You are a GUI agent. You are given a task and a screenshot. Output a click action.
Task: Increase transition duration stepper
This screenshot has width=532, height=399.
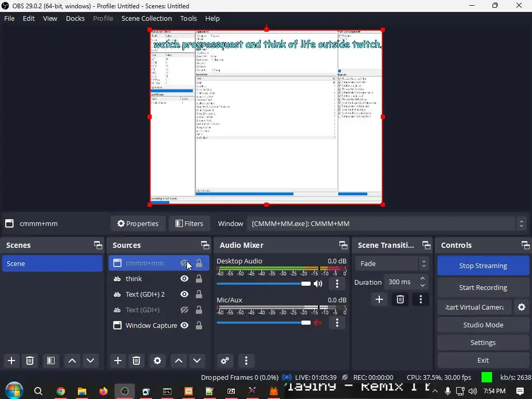(422, 278)
